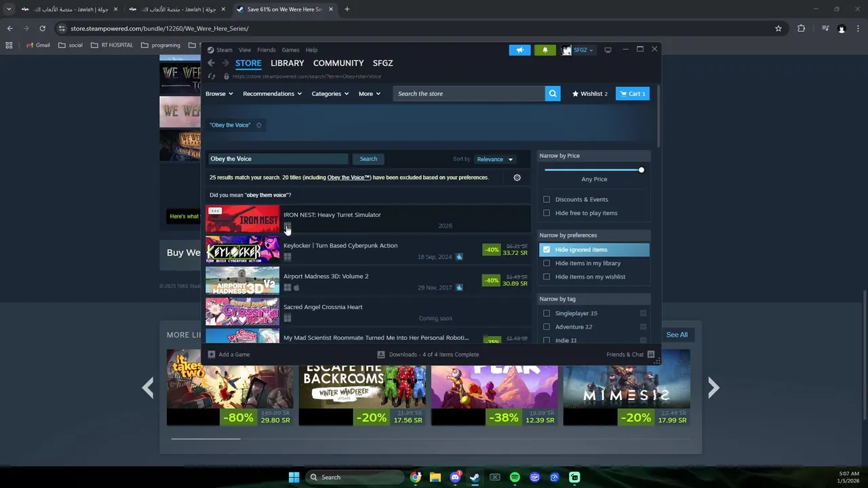Click the "obey them voice" suggestion
Image resolution: width=868 pixels, height=488 pixels.
click(x=267, y=195)
